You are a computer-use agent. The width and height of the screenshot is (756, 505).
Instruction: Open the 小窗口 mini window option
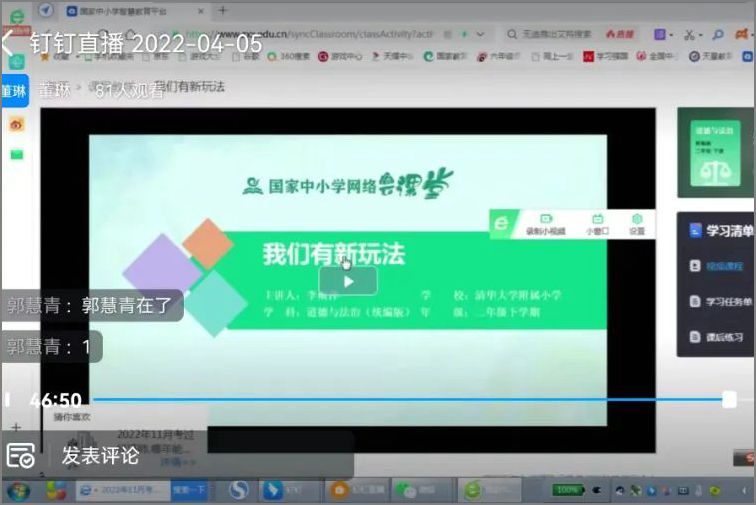pos(597,224)
